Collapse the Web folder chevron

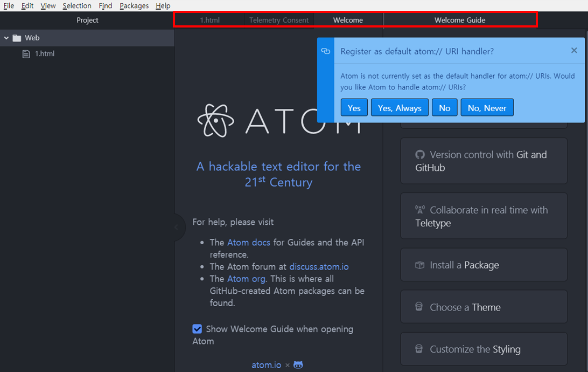[x=6, y=38]
